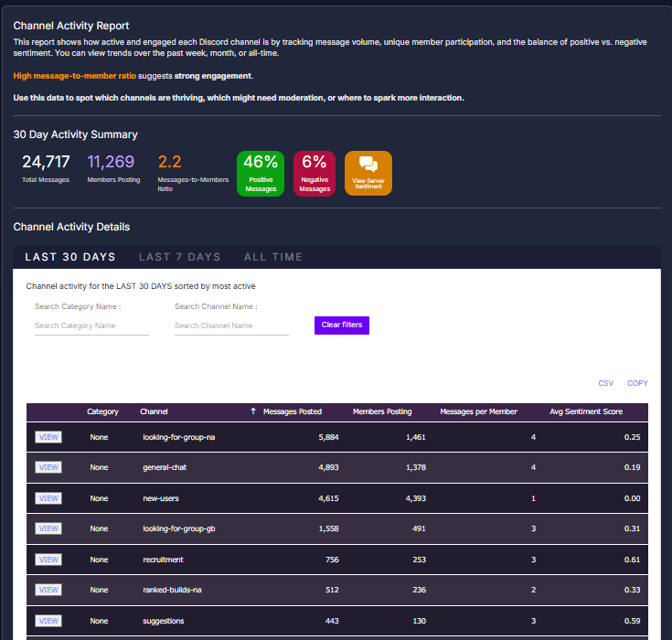672x640 pixels.
Task: Click the sort arrow beside Messages Posted
Action: pyautogui.click(x=253, y=412)
